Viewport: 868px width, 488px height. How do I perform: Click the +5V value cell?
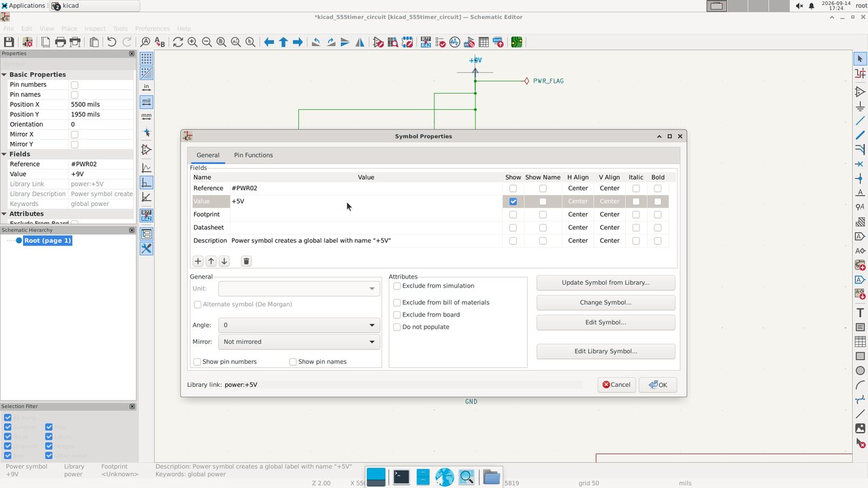[366, 201]
